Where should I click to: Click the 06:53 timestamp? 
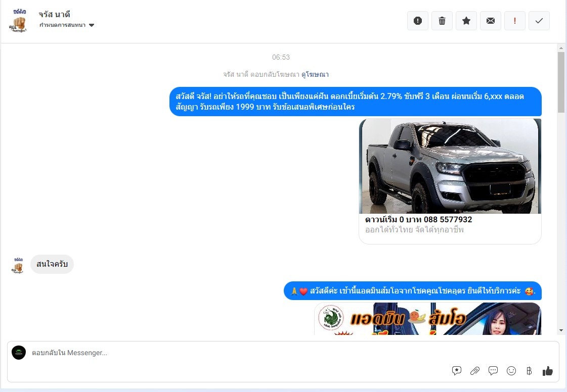point(281,57)
